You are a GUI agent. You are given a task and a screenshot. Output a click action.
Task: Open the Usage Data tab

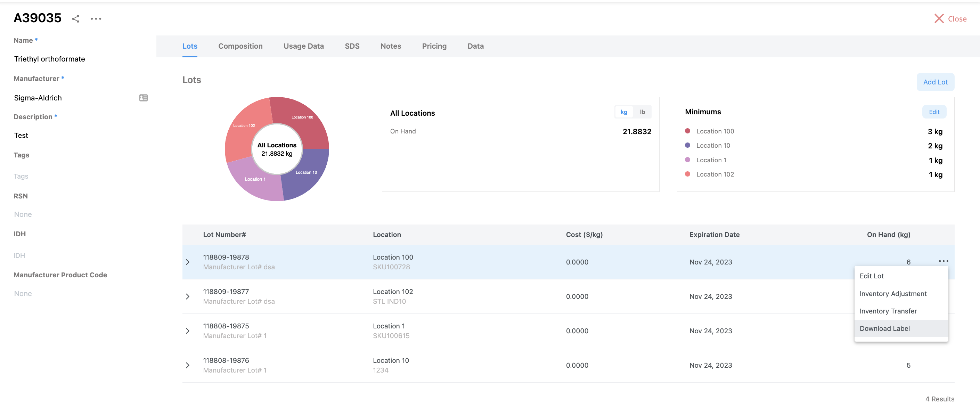coord(303,46)
